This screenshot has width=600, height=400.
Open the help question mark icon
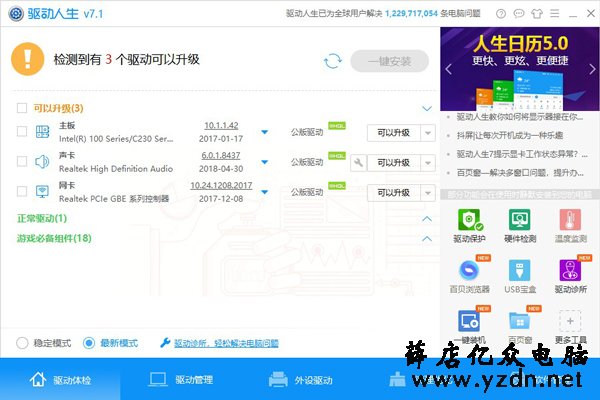pos(501,14)
